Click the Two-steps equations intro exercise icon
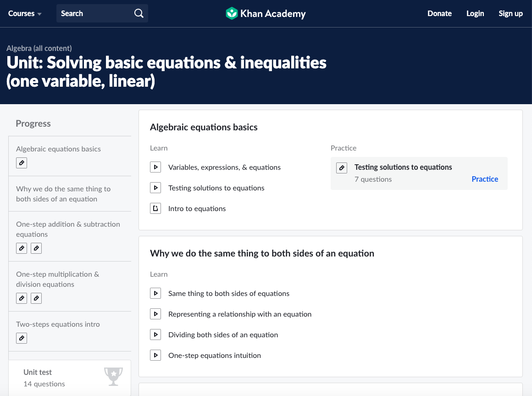This screenshot has width=532, height=396. pyautogui.click(x=22, y=338)
